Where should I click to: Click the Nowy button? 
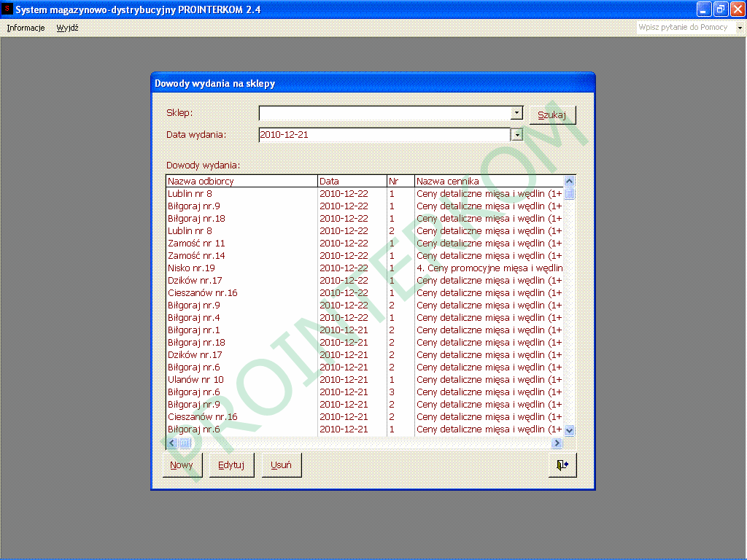click(182, 465)
